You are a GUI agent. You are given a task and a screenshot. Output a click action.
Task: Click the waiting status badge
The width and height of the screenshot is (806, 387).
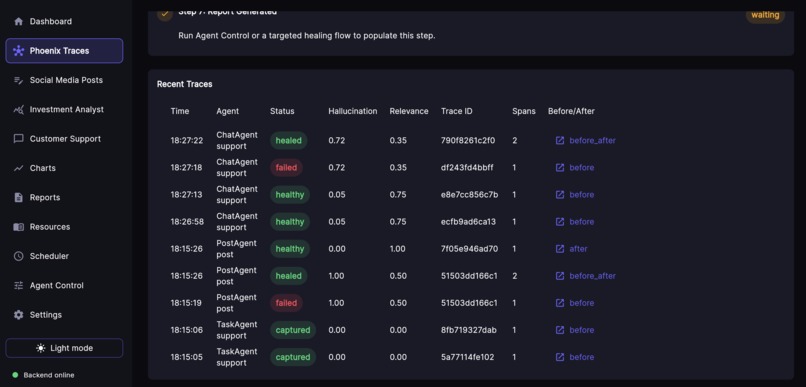click(x=765, y=15)
